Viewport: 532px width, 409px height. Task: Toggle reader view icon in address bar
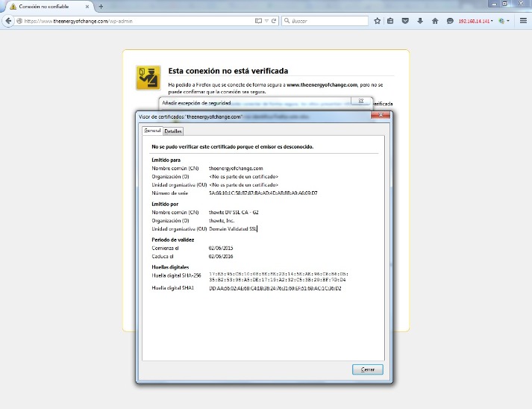pyautogui.click(x=258, y=21)
